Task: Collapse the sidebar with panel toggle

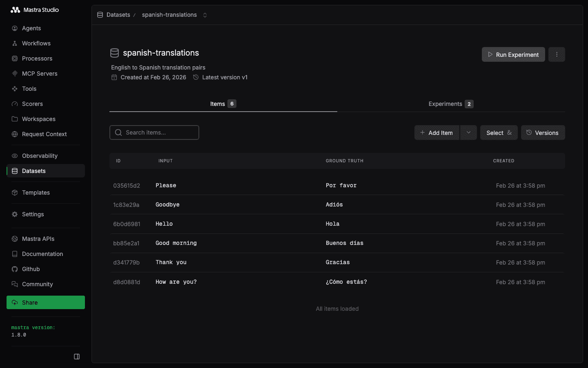Action: (77, 357)
